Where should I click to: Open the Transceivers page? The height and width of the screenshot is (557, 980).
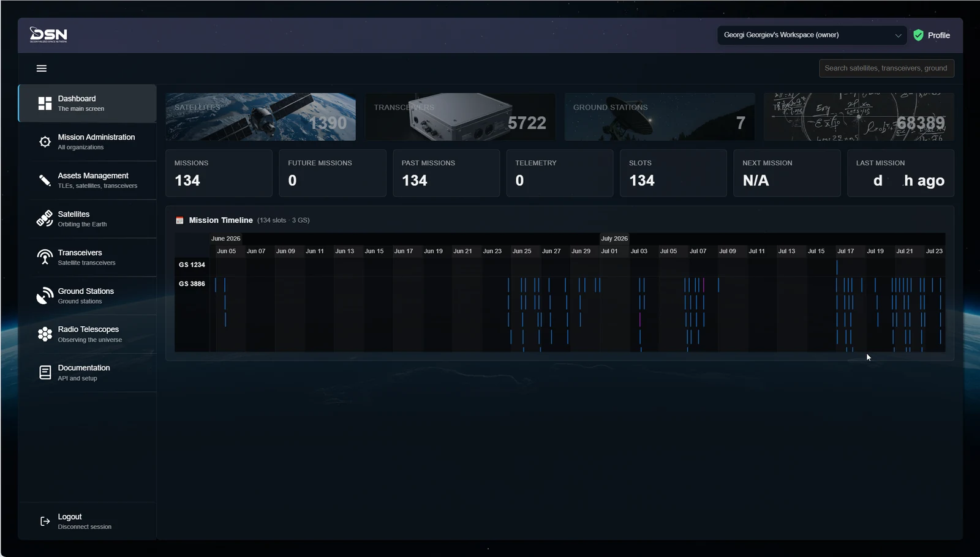[87, 257]
